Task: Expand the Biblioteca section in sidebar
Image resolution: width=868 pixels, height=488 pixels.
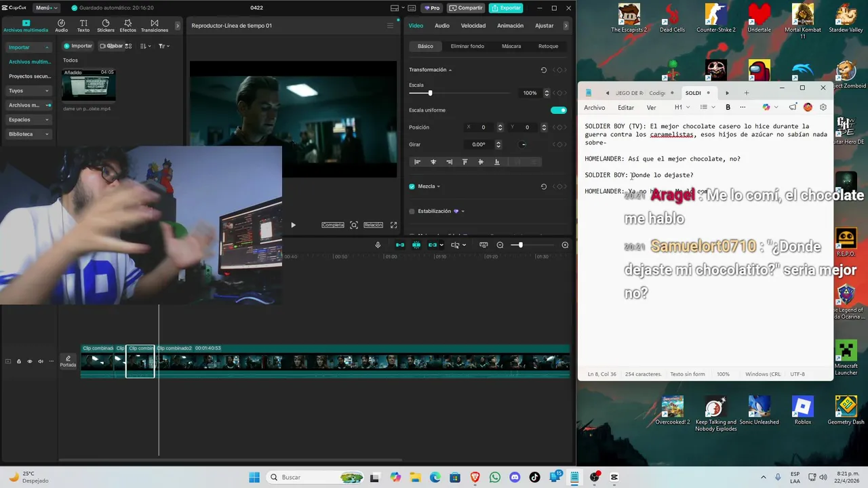Action: coord(28,134)
